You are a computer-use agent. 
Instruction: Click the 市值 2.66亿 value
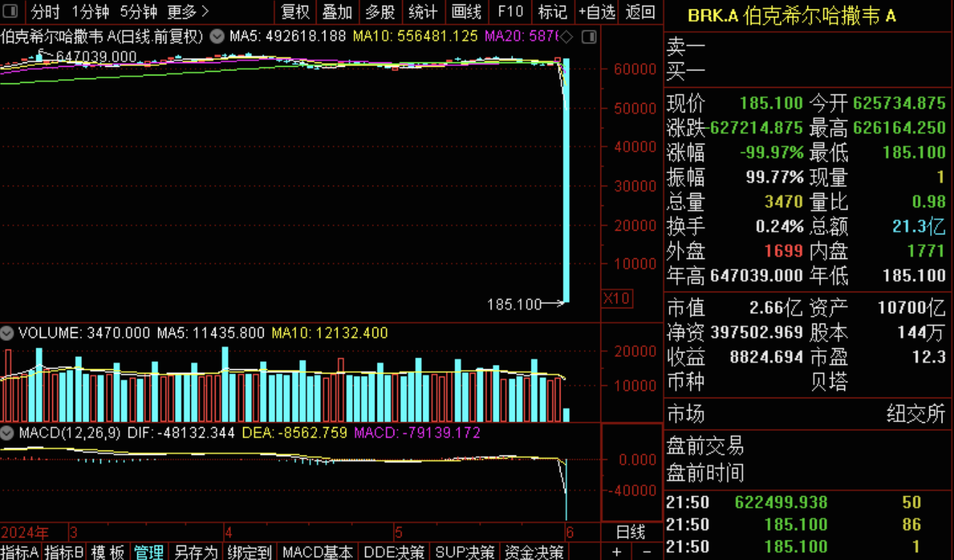(776, 308)
